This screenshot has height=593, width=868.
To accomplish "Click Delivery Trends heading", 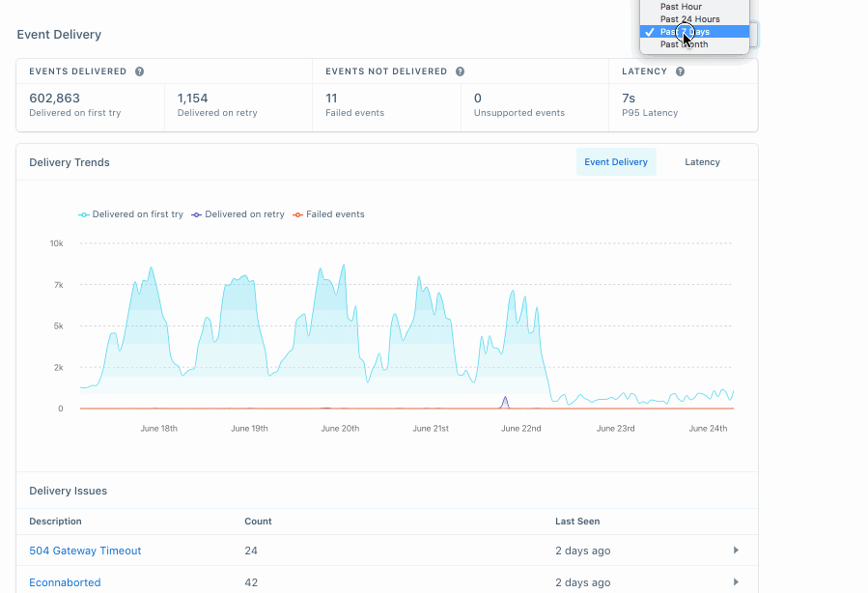I will [70, 162].
